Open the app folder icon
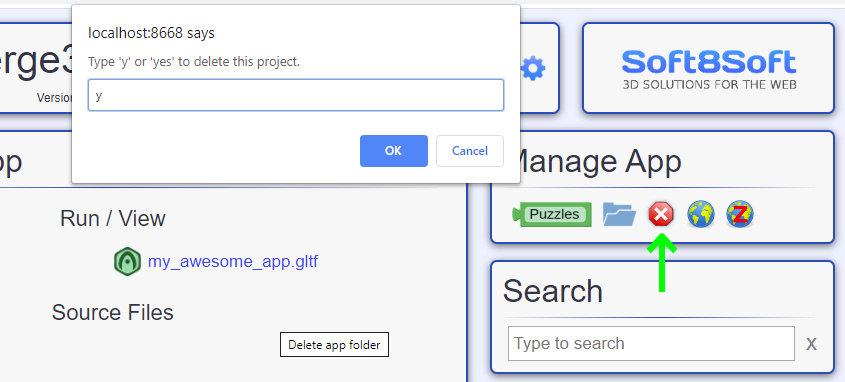 (620, 214)
